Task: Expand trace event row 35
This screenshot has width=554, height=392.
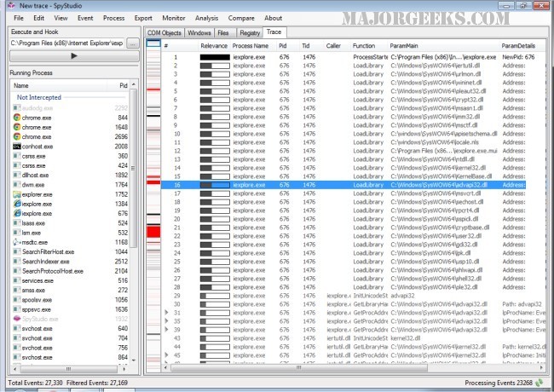Action: coord(167,321)
